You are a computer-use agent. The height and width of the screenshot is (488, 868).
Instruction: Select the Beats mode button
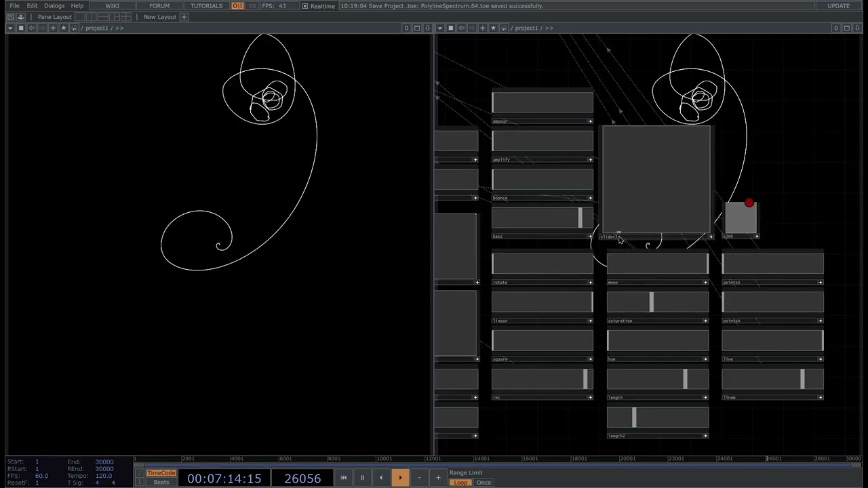click(x=161, y=483)
